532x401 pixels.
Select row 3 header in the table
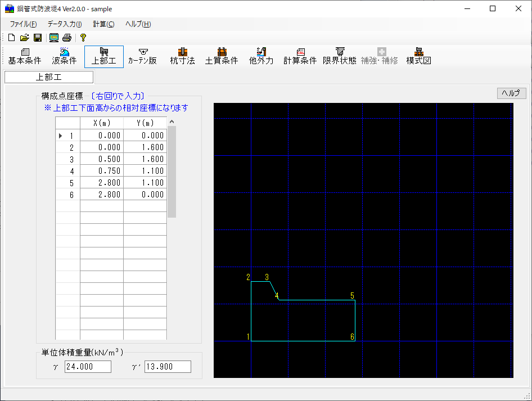coord(68,159)
